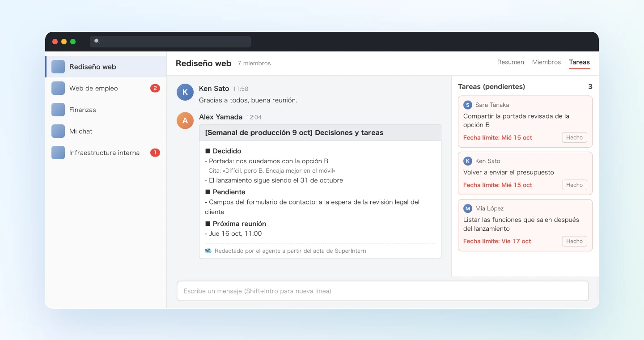
Task: Switch to the Miembros tab
Action: [x=547, y=62]
